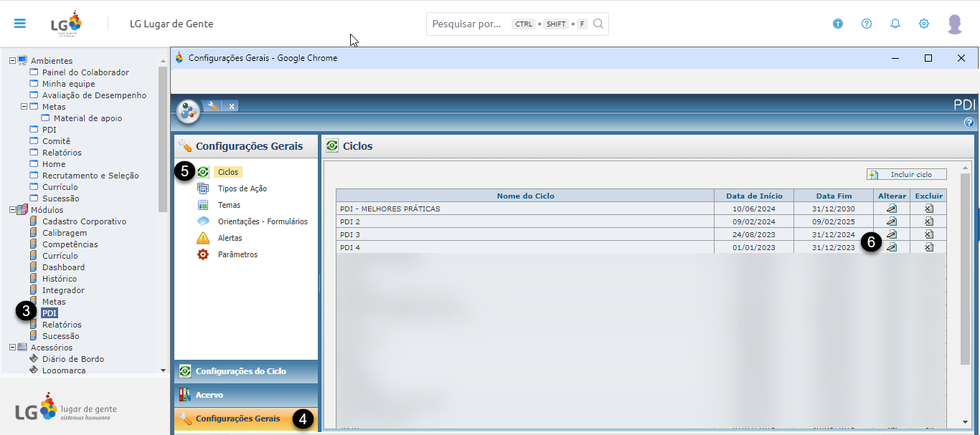Image resolution: width=980 pixels, height=435 pixels.
Task: Open Parâmetros settings item
Action: (x=237, y=254)
